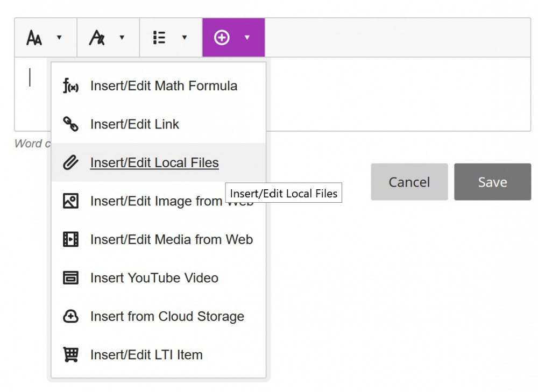Open the insert menu dropdown arrow
Image resolution: width=538 pixels, height=392 pixels.
pyautogui.click(x=247, y=37)
